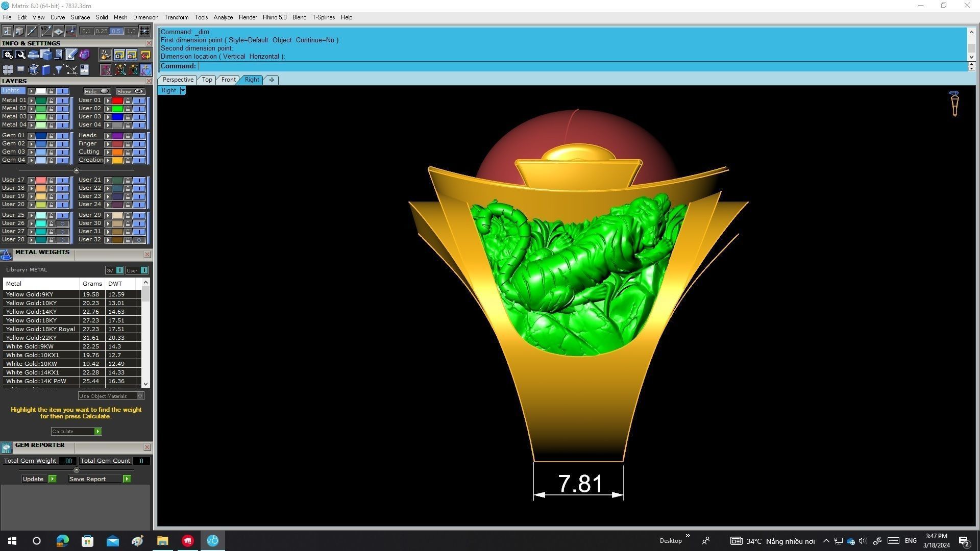Open the Metal Weights panel icon
Viewport: 980px width, 551px height.
coord(6,255)
